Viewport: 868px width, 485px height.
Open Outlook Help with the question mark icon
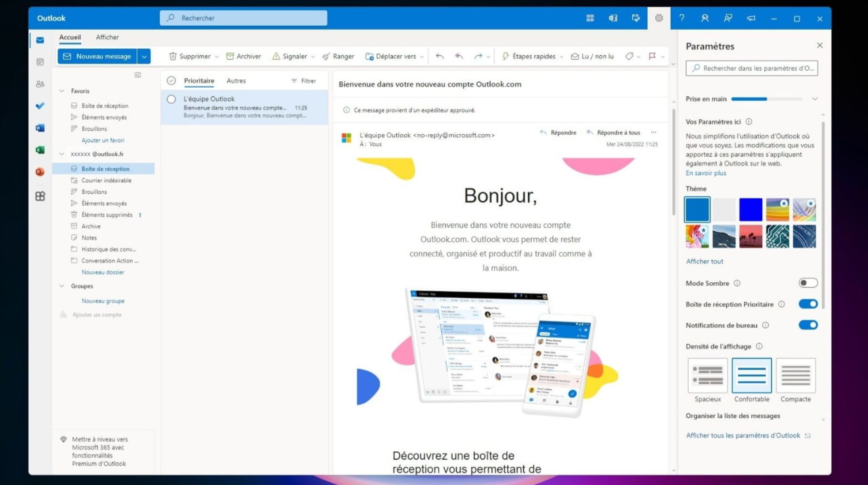[682, 18]
